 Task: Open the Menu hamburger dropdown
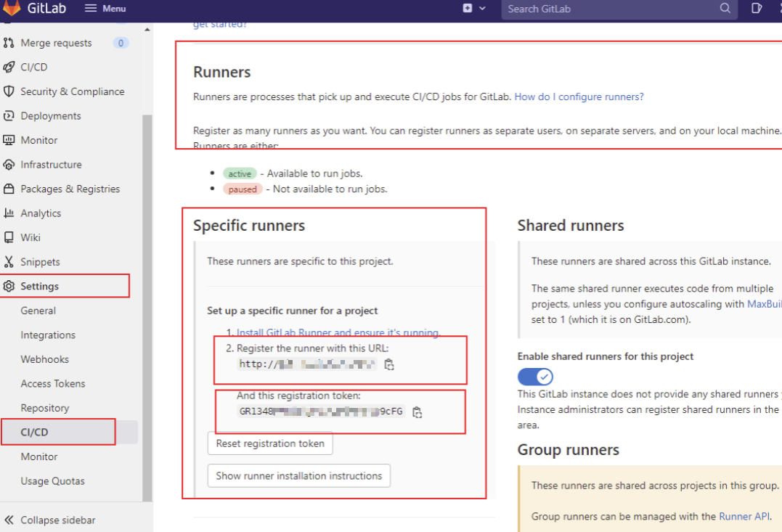pyautogui.click(x=105, y=9)
